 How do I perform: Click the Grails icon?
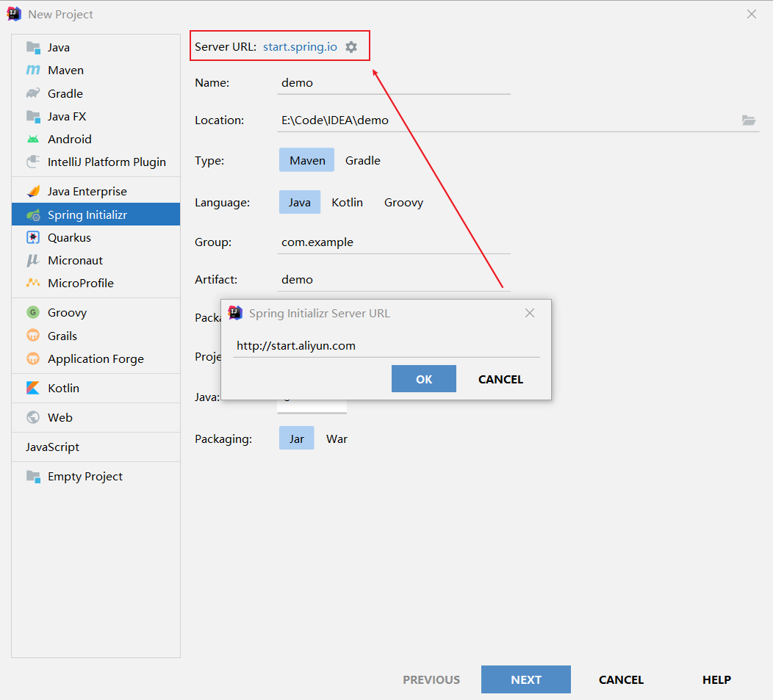[x=33, y=336]
